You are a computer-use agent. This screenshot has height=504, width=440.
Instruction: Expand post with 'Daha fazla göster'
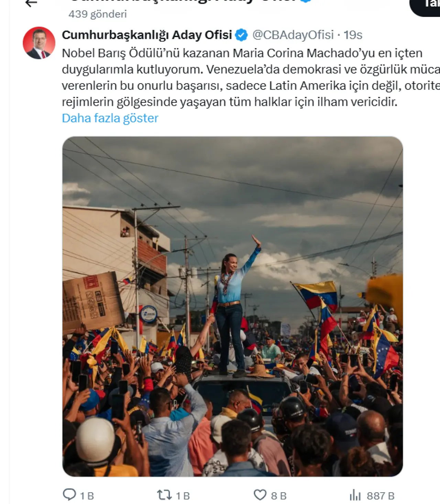[110, 118]
